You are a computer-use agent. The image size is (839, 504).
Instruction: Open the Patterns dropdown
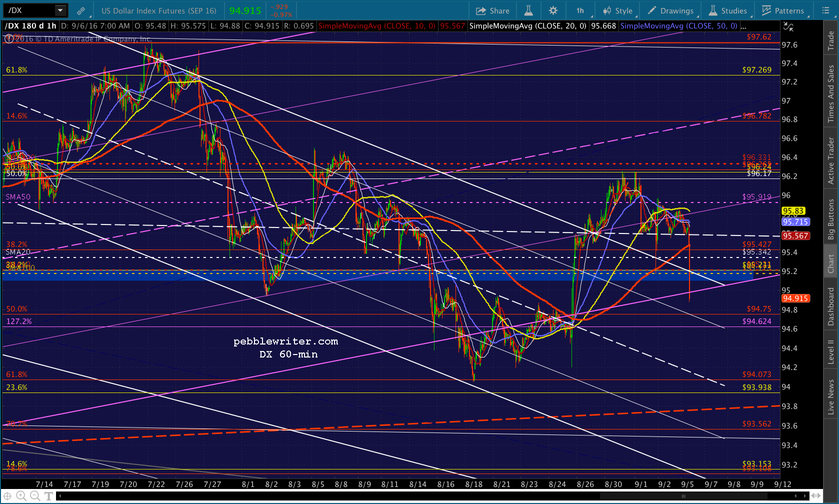784,10
